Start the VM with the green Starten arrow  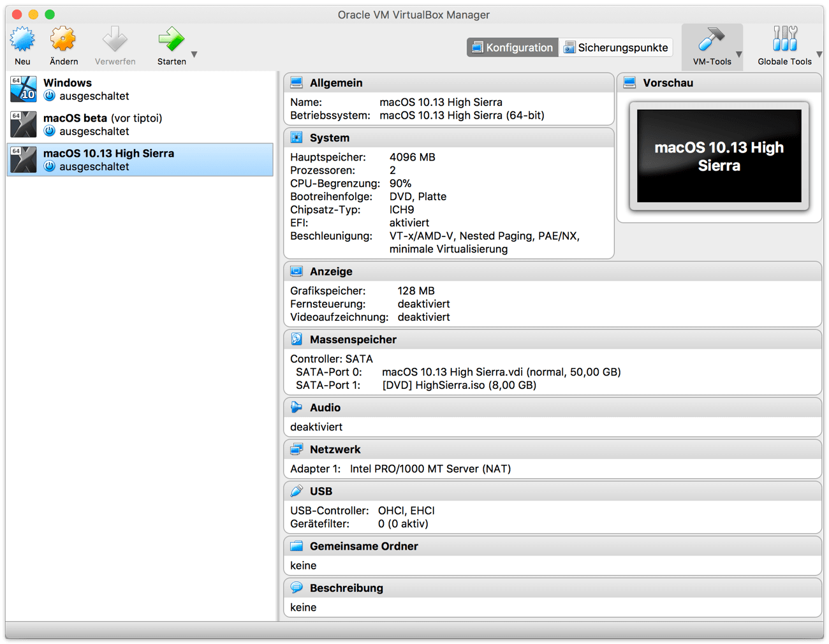171,40
